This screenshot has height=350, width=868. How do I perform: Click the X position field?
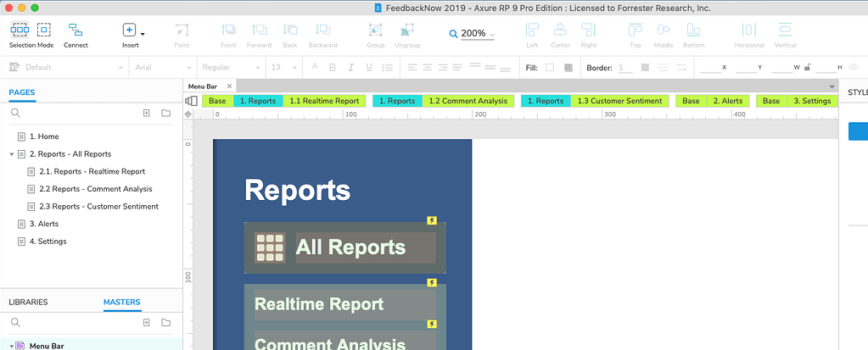[711, 68]
